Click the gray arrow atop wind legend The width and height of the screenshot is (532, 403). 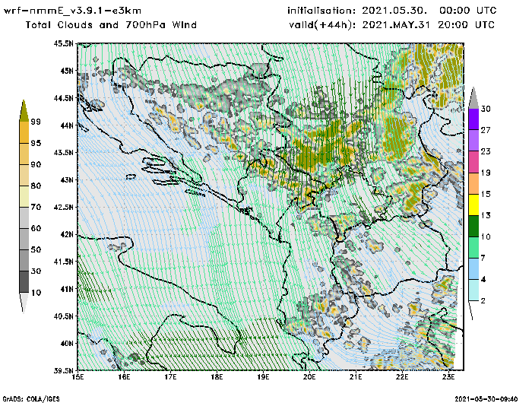(x=473, y=97)
